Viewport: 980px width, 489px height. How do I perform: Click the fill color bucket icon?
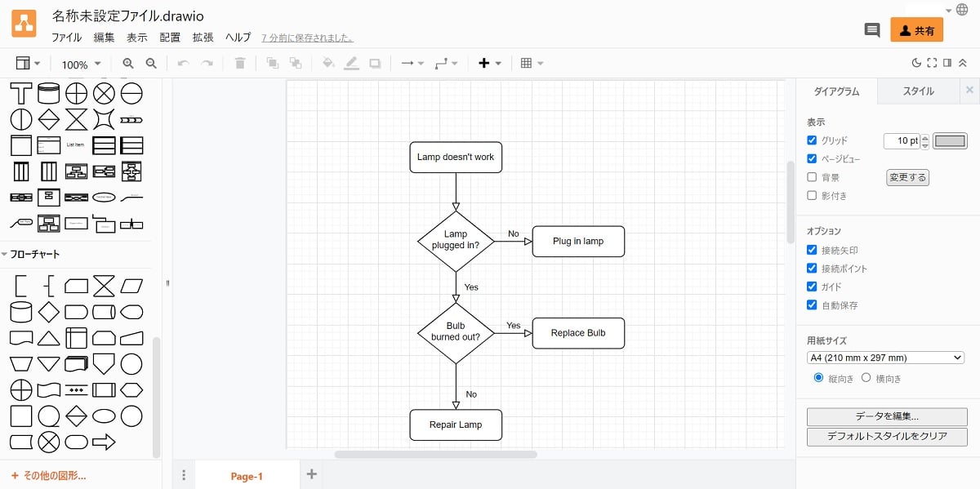(x=328, y=64)
